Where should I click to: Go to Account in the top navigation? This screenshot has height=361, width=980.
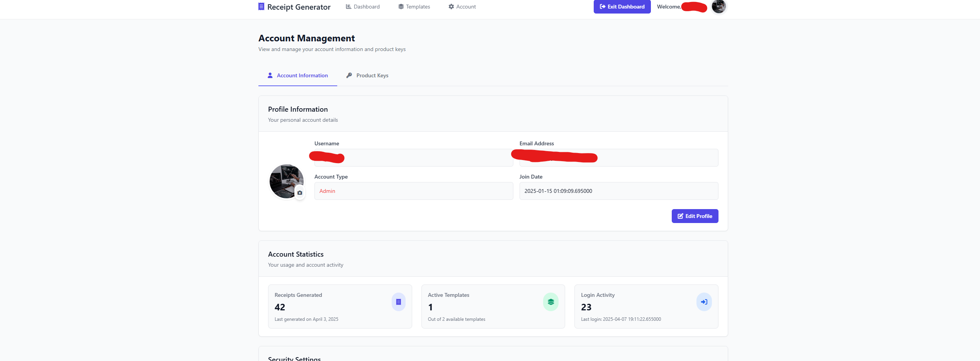[462, 7]
